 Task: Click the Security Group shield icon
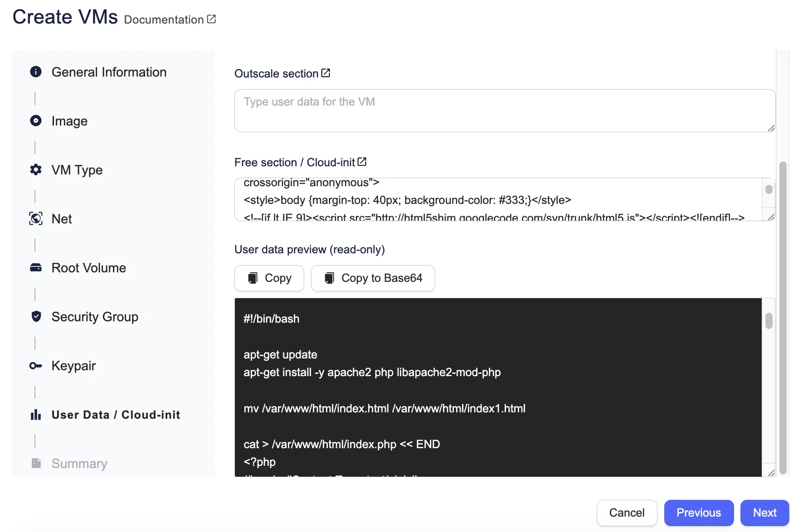click(x=36, y=316)
